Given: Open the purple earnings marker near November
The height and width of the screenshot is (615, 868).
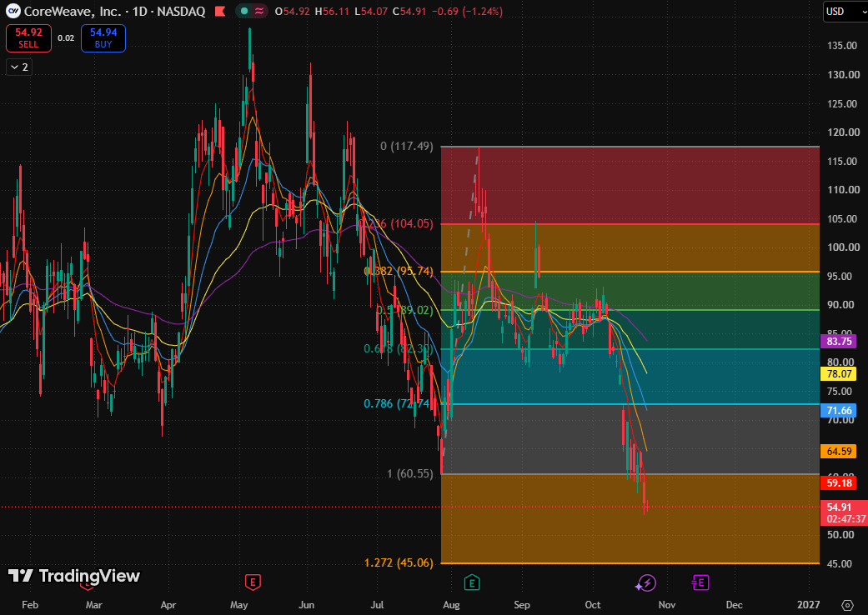Looking at the screenshot, I should [700, 582].
